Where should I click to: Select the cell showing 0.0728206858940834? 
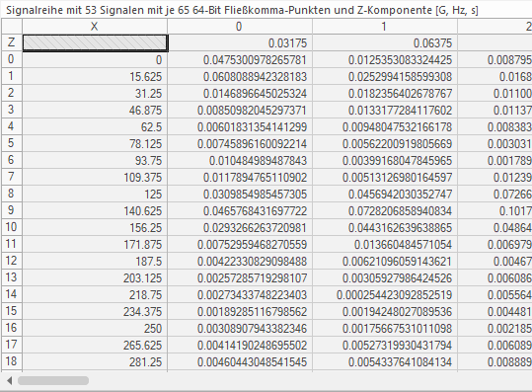point(384,211)
